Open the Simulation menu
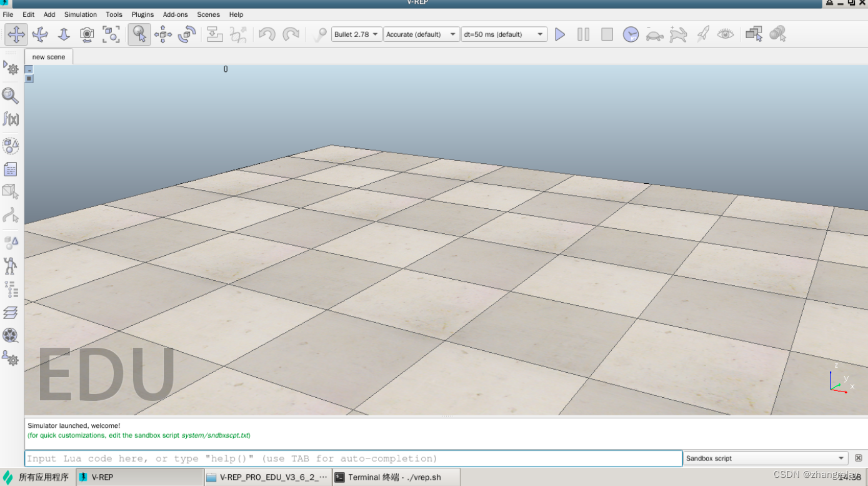868x486 pixels. point(81,14)
